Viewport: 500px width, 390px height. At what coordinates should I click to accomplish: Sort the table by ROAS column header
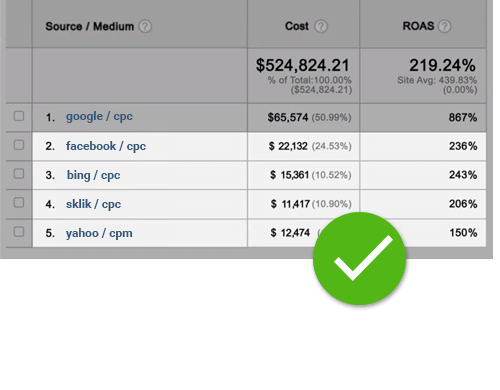click(x=418, y=26)
